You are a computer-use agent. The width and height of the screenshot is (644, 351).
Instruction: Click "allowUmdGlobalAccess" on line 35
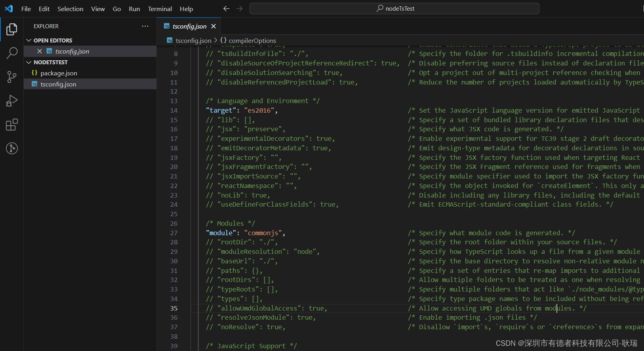[259, 308]
